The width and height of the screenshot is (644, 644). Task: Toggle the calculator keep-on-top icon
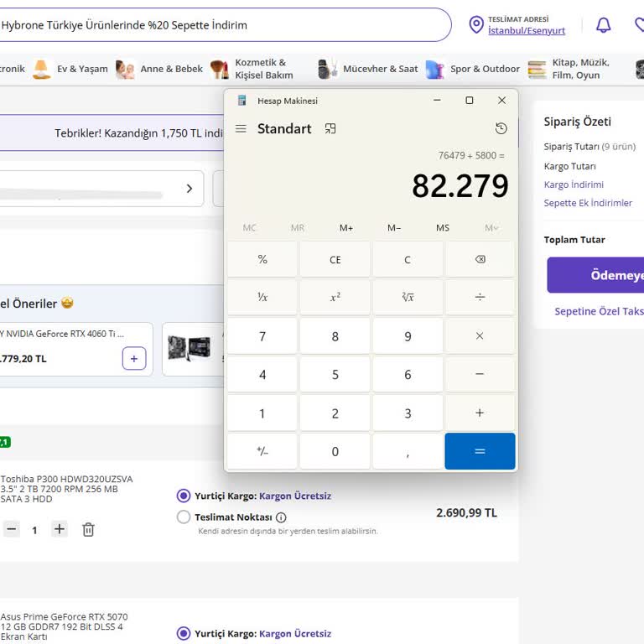330,129
